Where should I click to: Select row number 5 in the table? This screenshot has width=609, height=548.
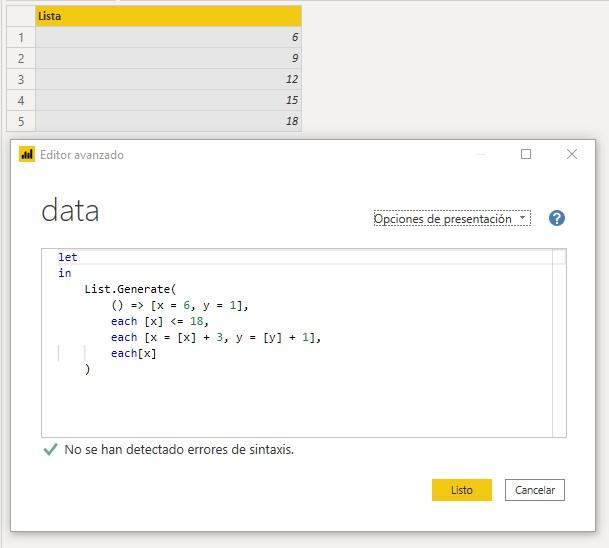[x=20, y=122]
